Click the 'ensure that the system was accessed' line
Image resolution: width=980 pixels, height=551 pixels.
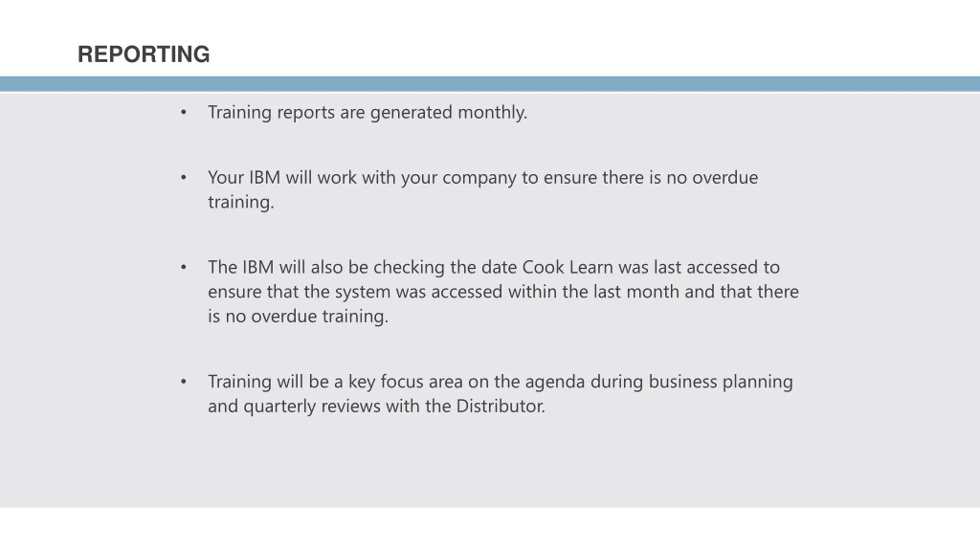pyautogui.click(x=503, y=292)
